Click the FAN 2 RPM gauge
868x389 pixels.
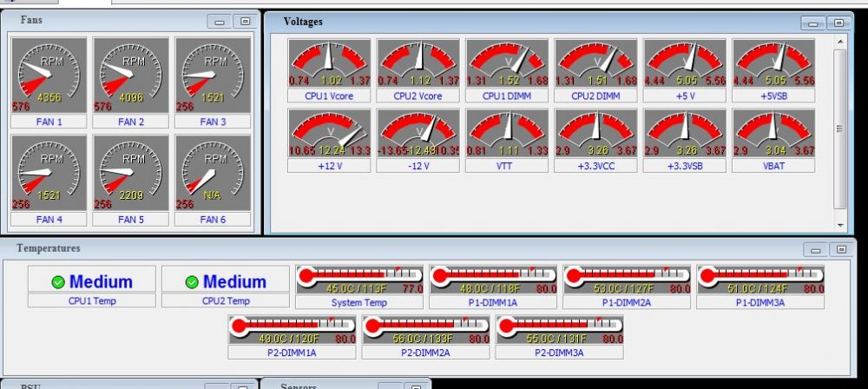click(131, 75)
